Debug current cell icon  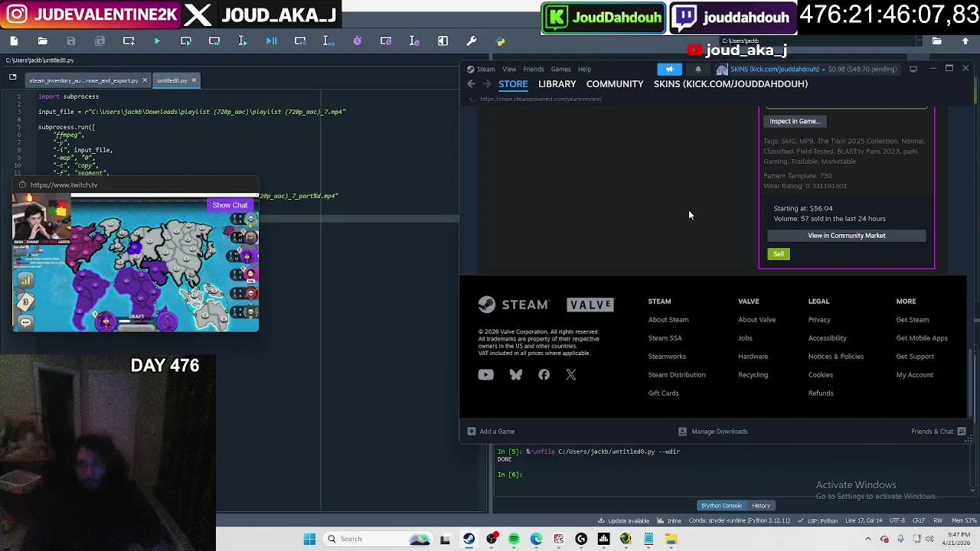(300, 41)
